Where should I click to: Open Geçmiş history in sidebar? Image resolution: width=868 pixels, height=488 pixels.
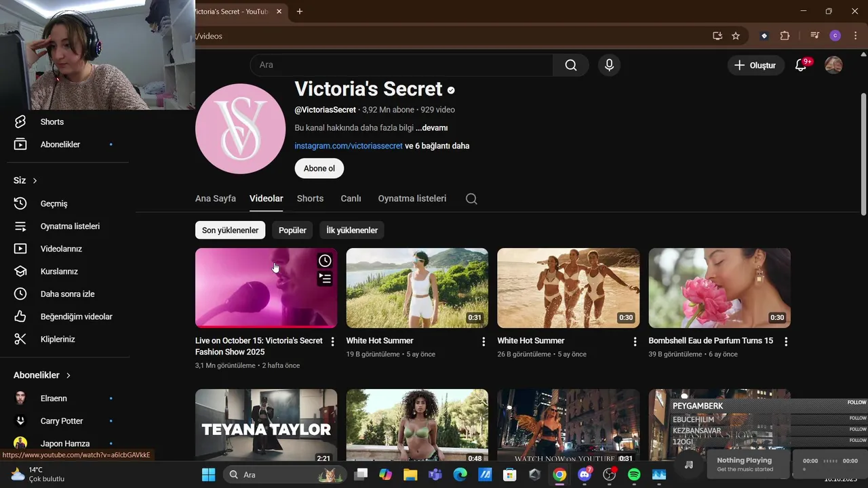54,203
